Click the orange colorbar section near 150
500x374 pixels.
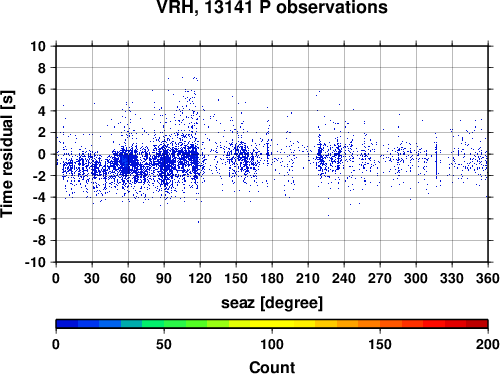pos(380,324)
